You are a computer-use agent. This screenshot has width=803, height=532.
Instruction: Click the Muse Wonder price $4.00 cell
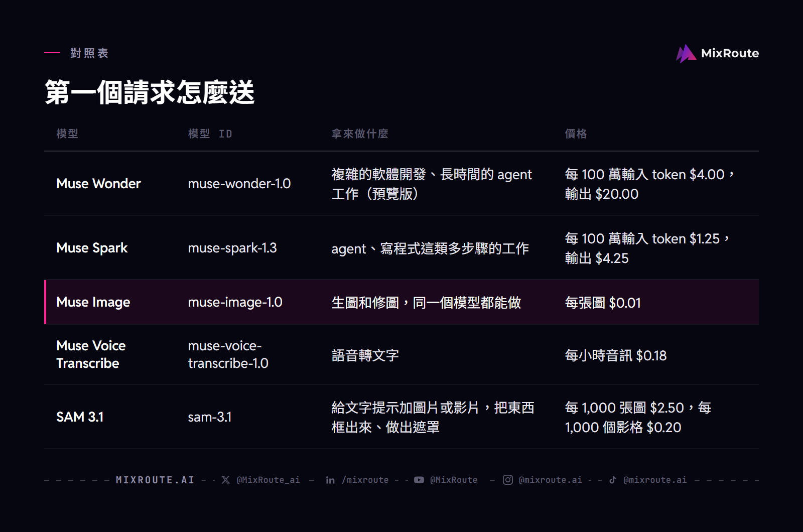click(x=649, y=184)
